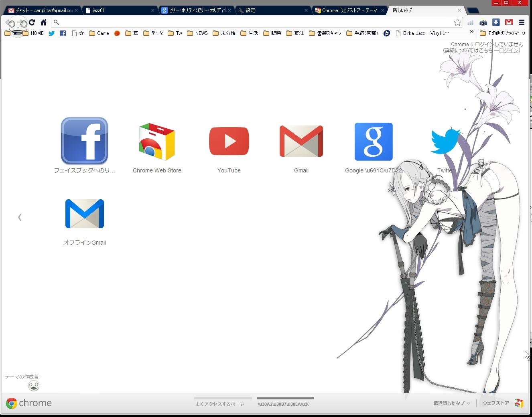Expand the 最近閉じたタブ dropdown

(452, 403)
